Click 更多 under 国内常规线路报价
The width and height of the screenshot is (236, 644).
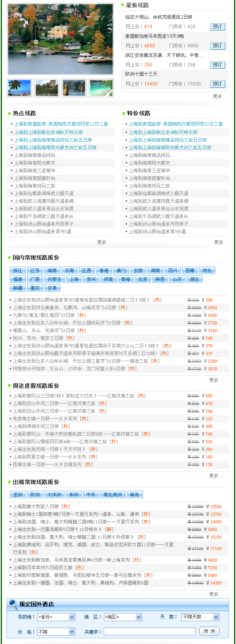tap(215, 380)
